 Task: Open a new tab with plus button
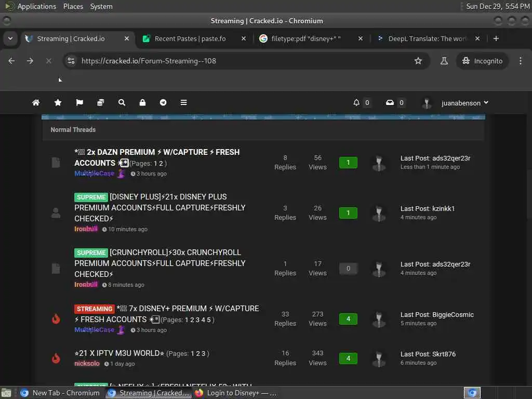click(x=496, y=38)
